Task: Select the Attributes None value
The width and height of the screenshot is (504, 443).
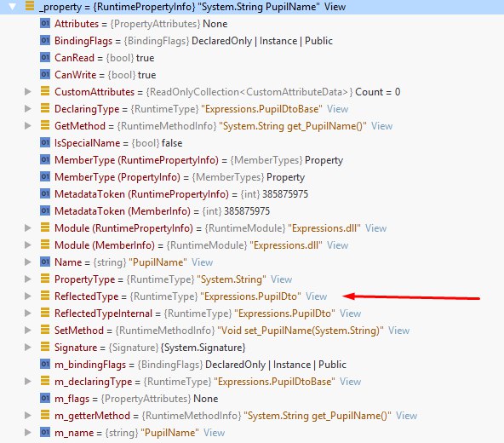Action: 215,24
